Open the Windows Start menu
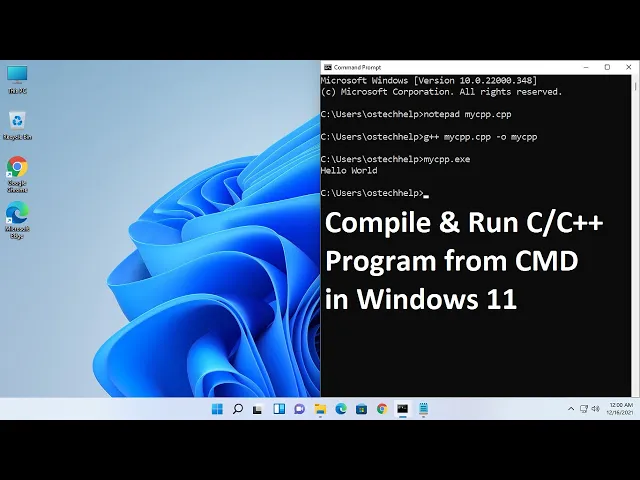The image size is (640, 480). [217, 409]
